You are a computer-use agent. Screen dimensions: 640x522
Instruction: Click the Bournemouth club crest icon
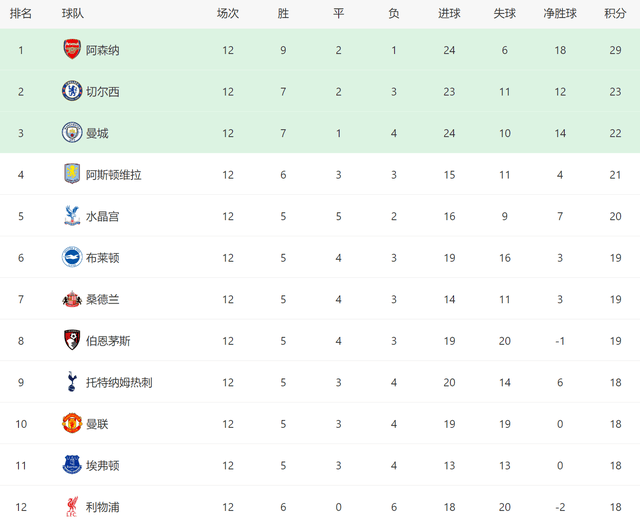72,340
